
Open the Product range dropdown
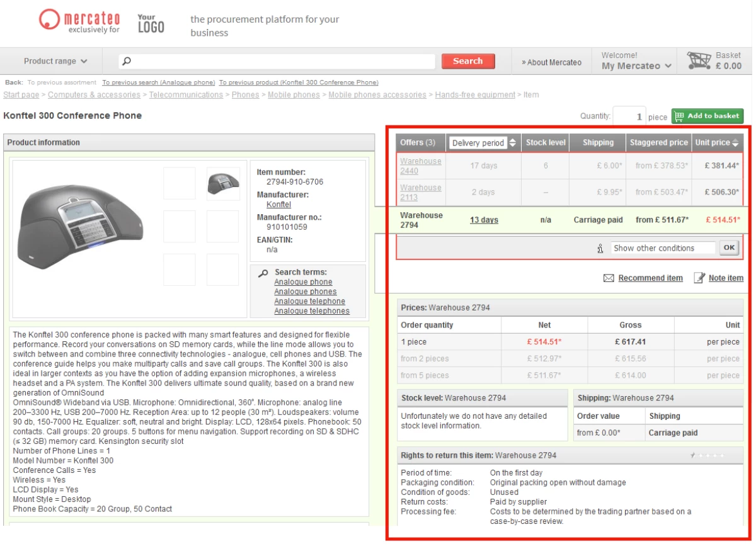(x=55, y=61)
